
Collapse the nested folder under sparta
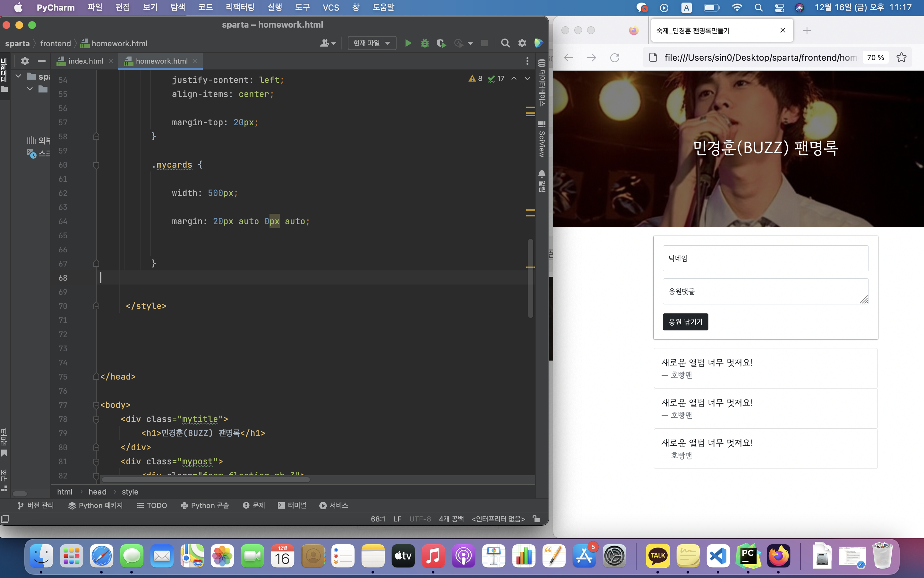click(30, 89)
